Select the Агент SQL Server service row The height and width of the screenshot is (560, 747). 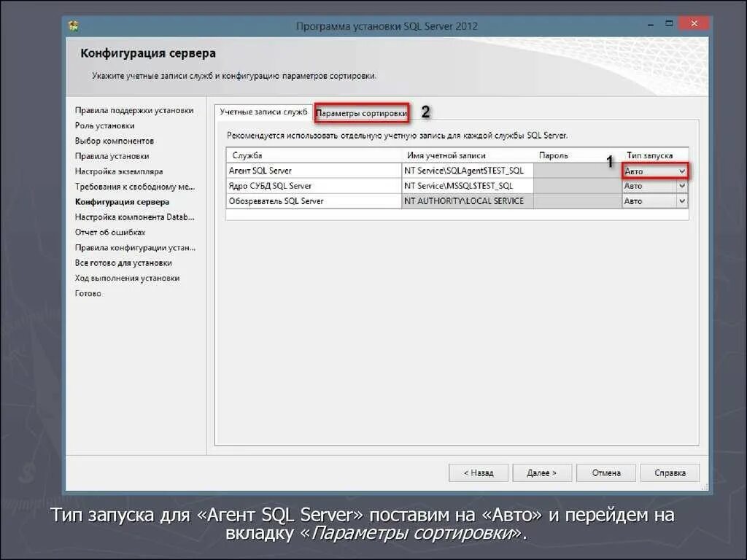[x=457, y=171]
